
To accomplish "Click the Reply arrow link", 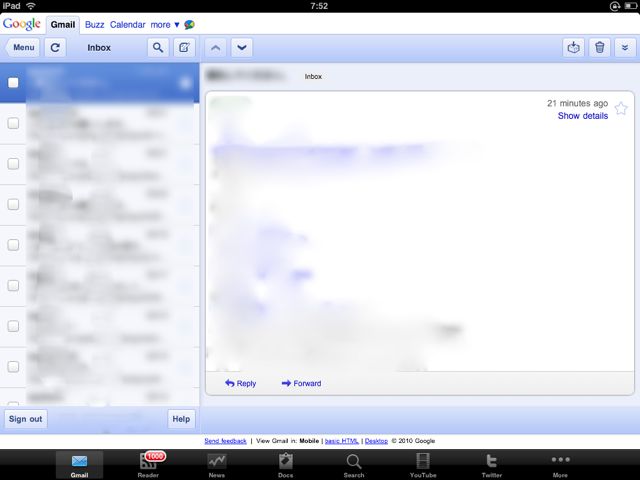I will (x=240, y=383).
